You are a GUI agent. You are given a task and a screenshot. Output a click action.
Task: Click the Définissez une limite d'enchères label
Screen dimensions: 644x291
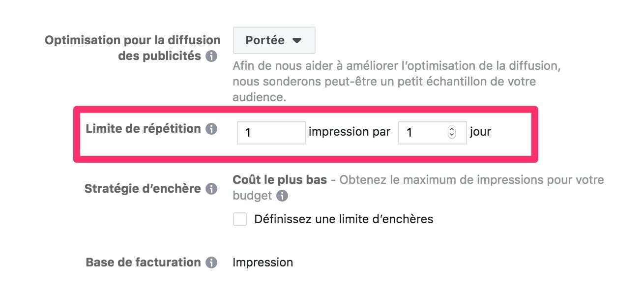[x=344, y=219]
